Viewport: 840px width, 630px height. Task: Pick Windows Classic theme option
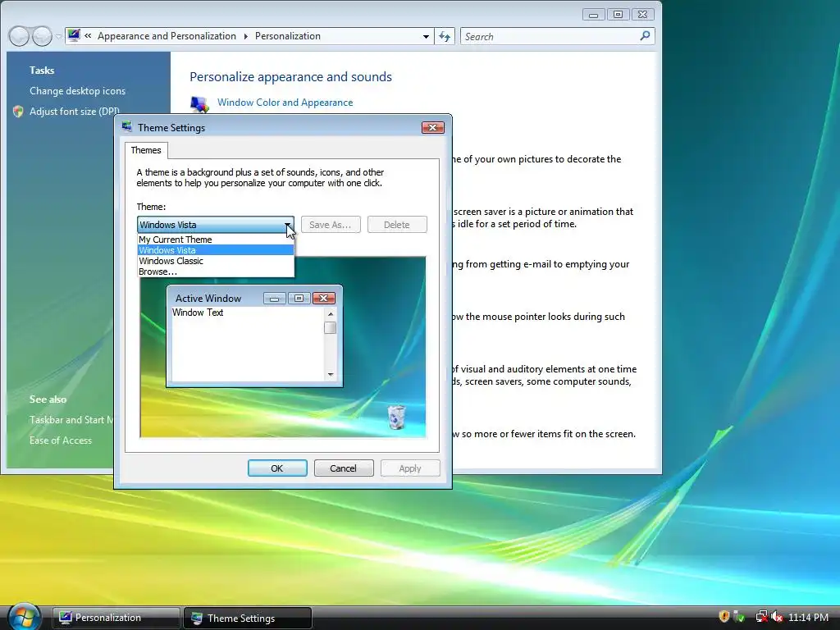(x=216, y=261)
